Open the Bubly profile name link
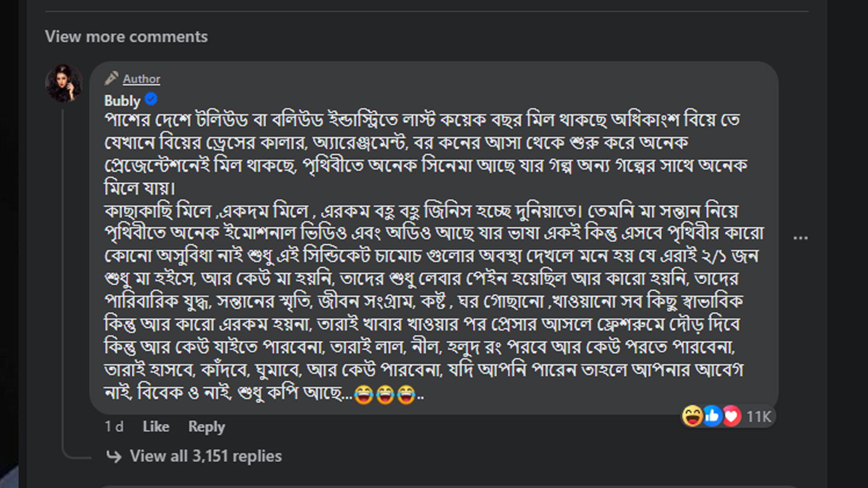Image resolution: width=868 pixels, height=488 pixels. tap(122, 101)
